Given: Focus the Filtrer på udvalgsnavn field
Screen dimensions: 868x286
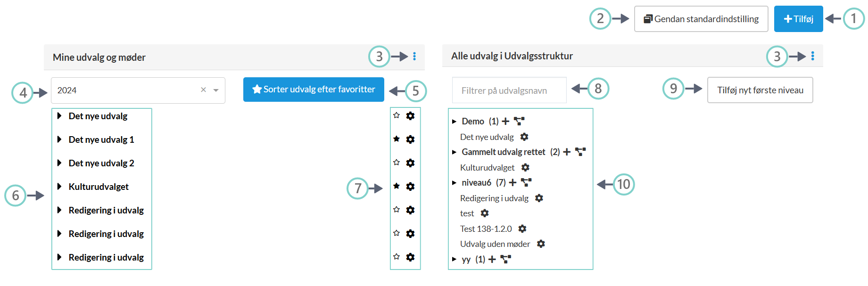Looking at the screenshot, I should coord(509,90).
